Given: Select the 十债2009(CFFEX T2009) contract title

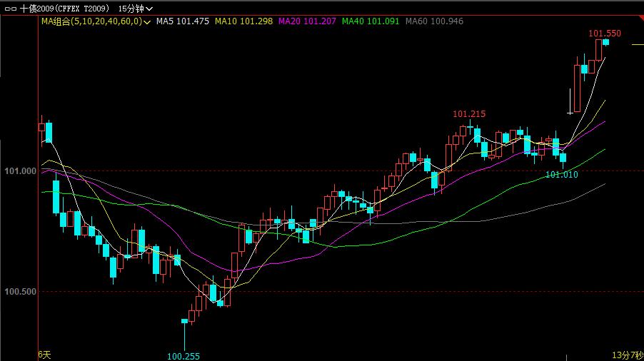Looking at the screenshot, I should (x=65, y=9).
